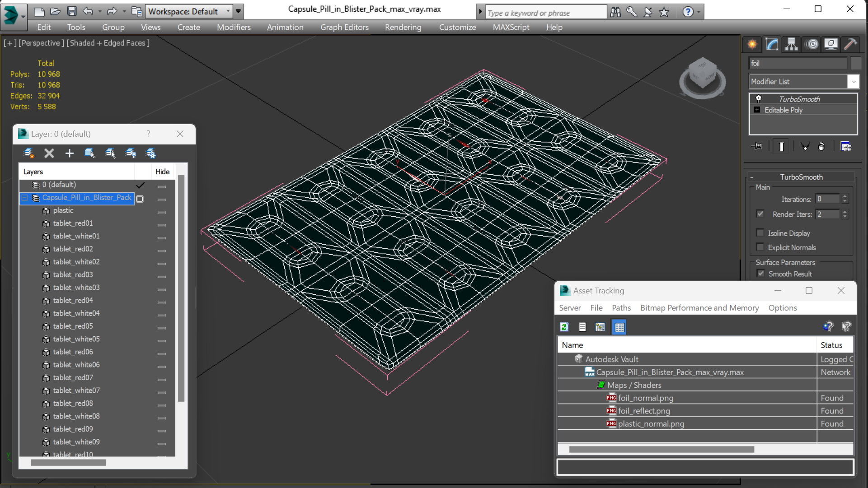
Task: Click the [Perspective] viewport label
Action: pyautogui.click(x=40, y=43)
